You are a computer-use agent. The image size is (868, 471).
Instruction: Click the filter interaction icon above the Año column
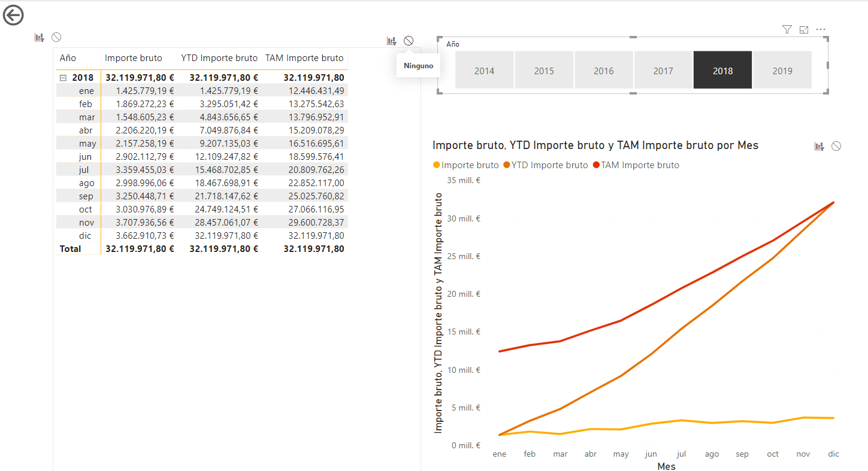coord(40,38)
